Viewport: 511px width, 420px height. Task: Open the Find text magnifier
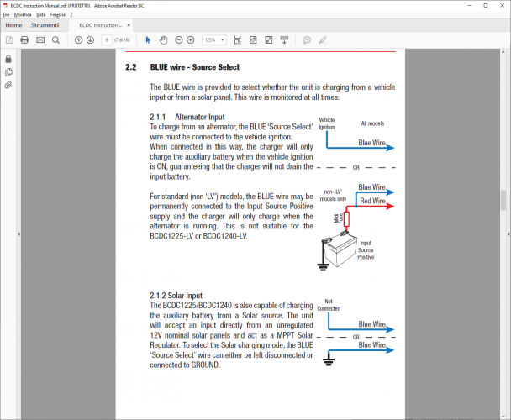click(x=55, y=39)
